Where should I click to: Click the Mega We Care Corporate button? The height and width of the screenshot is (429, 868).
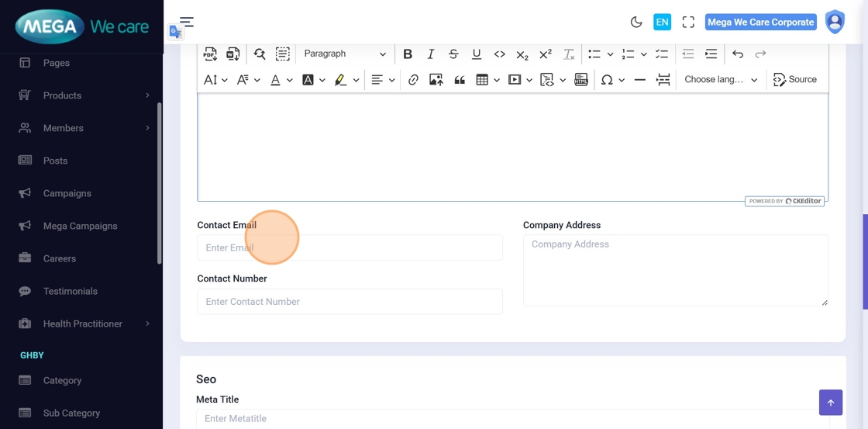pos(760,22)
